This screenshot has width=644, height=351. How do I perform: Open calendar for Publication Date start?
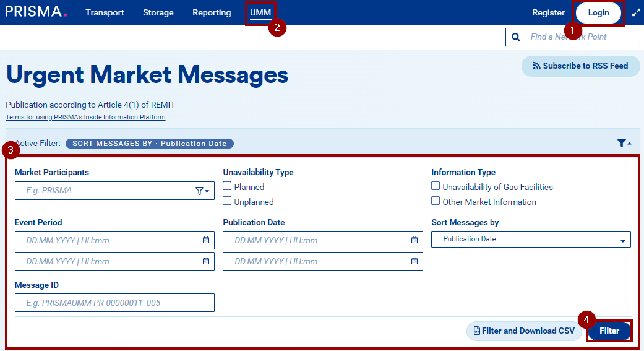(414, 240)
